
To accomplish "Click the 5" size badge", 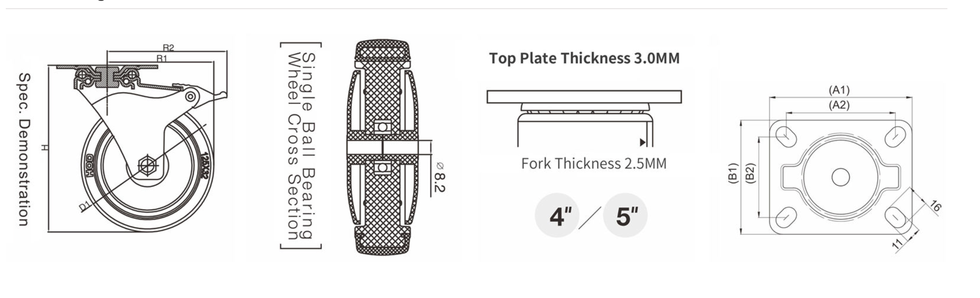I will 625,216.
